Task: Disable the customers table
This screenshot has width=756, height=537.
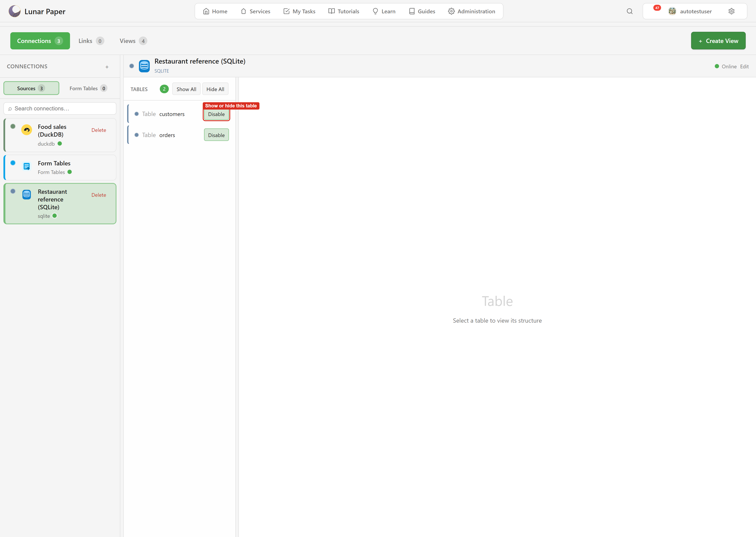Action: tap(216, 114)
